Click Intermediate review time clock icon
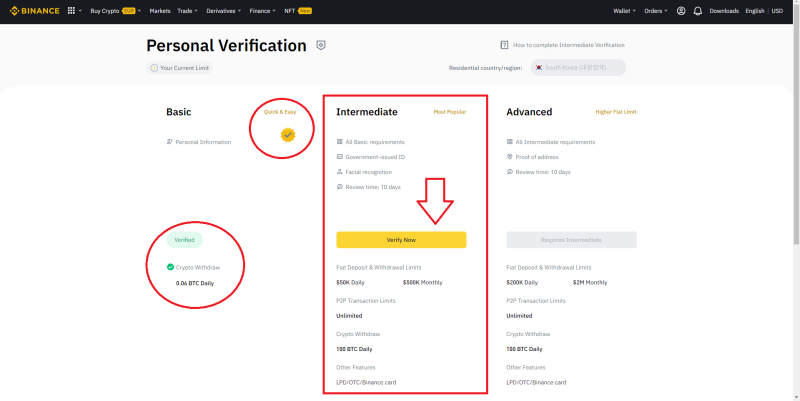 [339, 187]
